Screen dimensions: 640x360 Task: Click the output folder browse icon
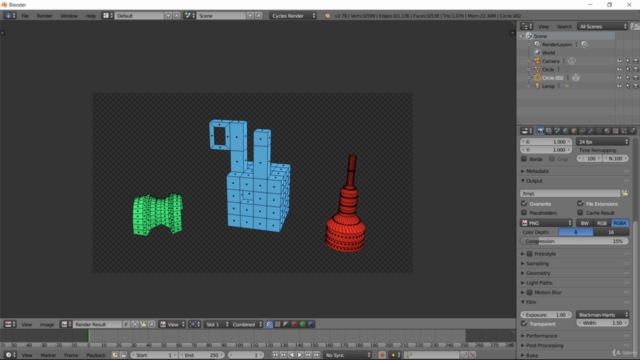[624, 193]
